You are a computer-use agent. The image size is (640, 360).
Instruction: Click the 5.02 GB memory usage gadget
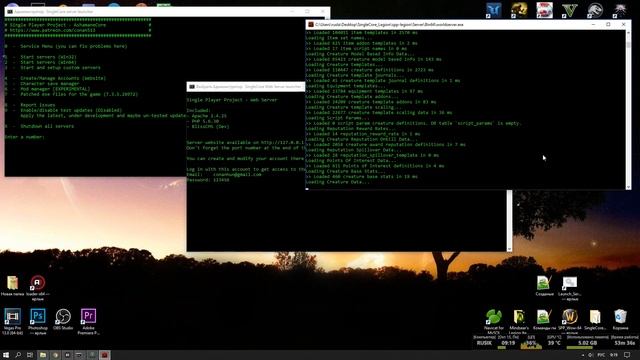[x=587, y=342]
